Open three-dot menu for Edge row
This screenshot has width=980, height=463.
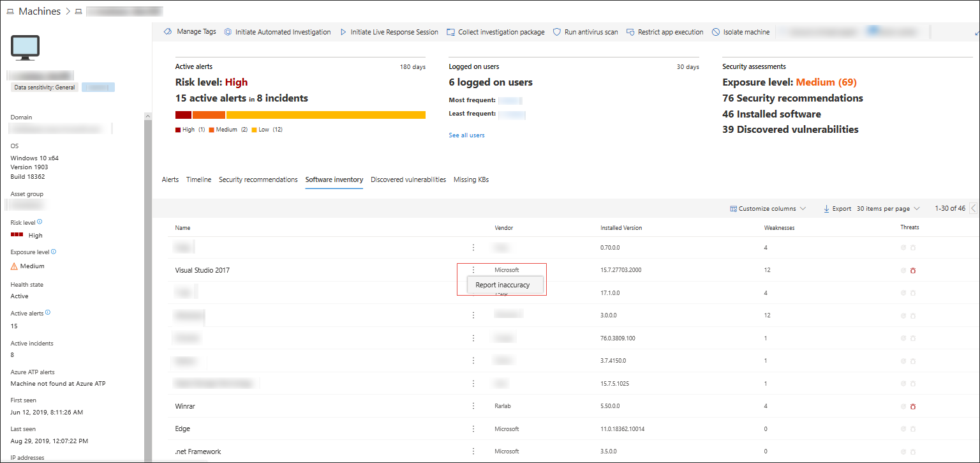tap(473, 429)
